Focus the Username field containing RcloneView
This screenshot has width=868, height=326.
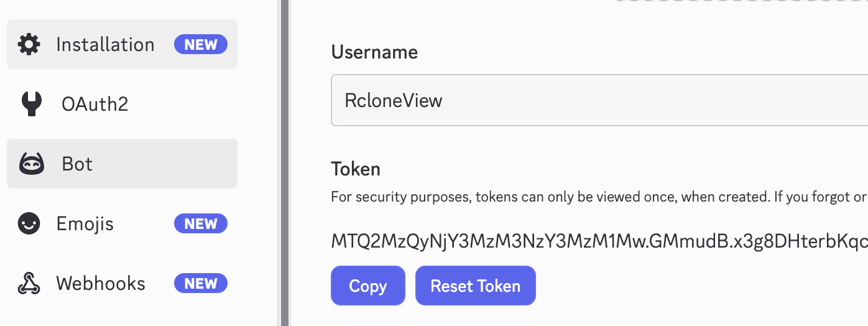click(597, 101)
